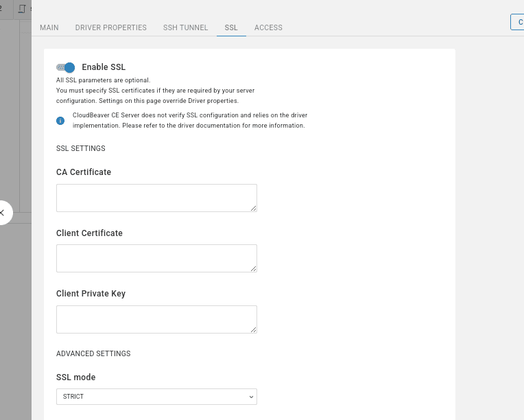Click the partially visible button at top right
The image size is (524, 420).
click(518, 22)
